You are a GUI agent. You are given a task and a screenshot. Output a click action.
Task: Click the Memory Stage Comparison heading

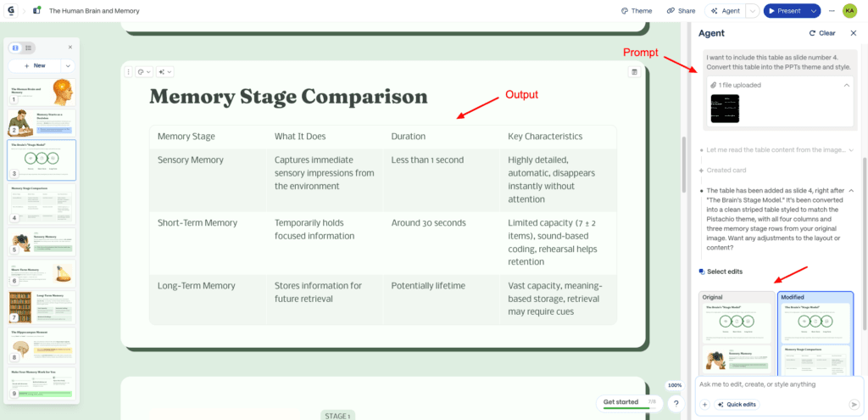point(288,97)
